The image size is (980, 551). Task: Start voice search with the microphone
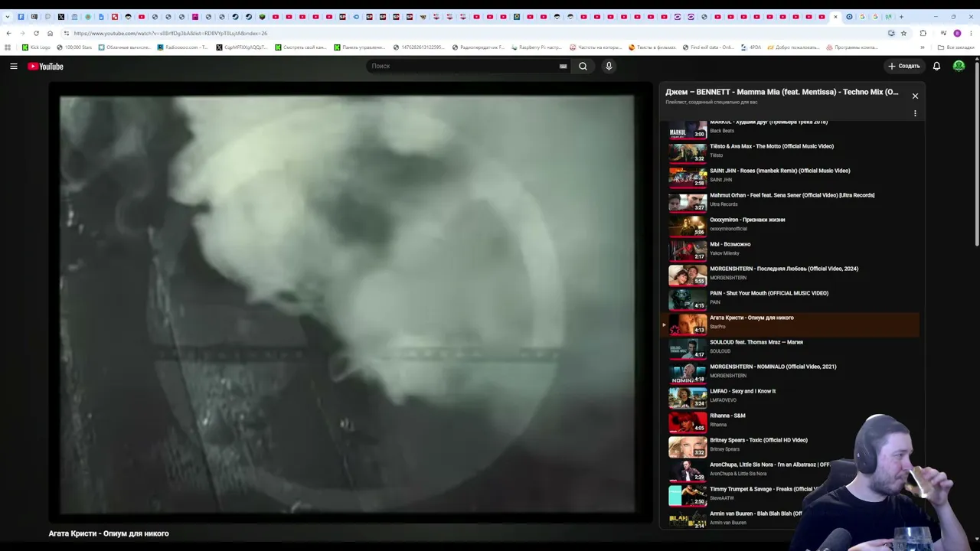[609, 67]
